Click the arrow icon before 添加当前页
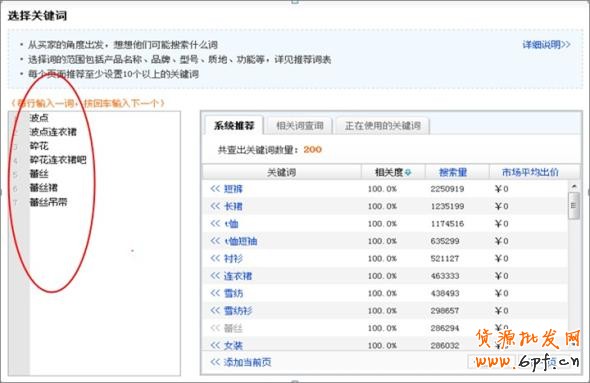The height and width of the screenshot is (383, 590). [x=215, y=362]
